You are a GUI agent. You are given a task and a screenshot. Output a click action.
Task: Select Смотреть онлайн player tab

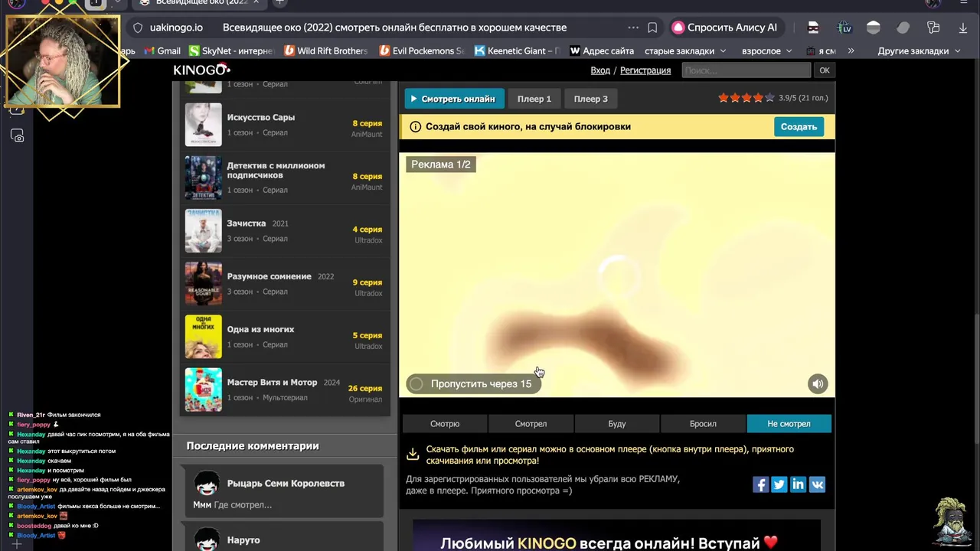click(x=454, y=99)
